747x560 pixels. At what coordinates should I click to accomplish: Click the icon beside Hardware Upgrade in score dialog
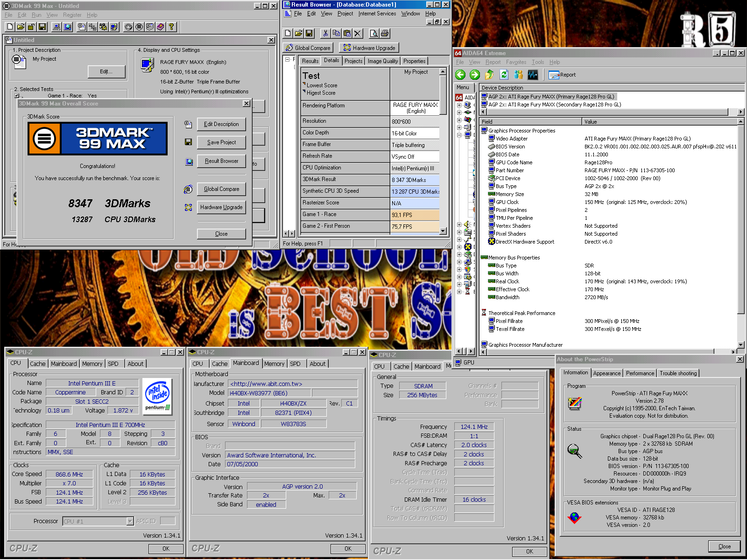pyautogui.click(x=188, y=207)
